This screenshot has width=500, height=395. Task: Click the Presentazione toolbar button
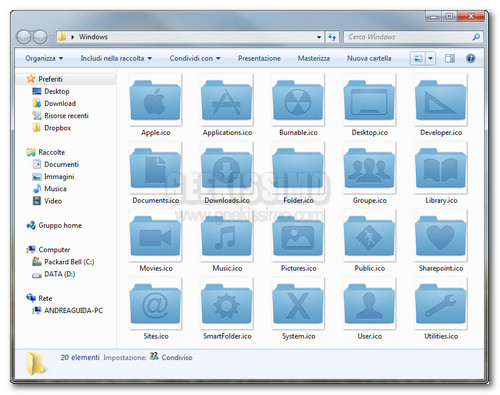pos(259,58)
